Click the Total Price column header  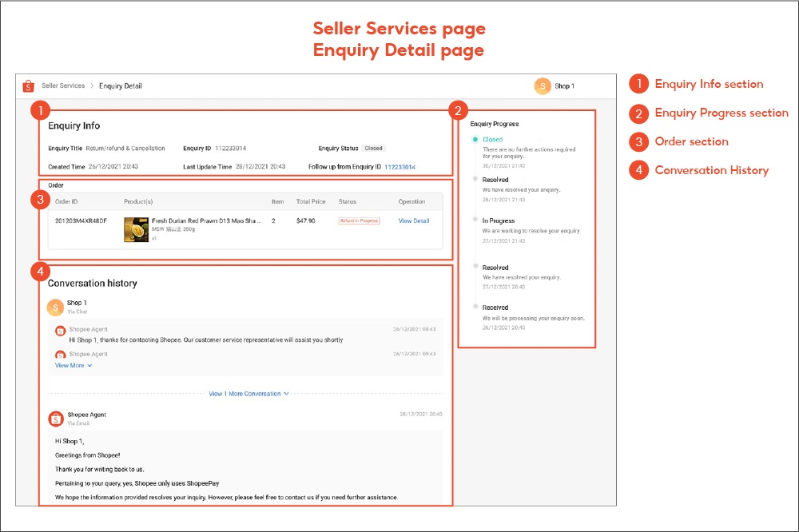click(311, 202)
